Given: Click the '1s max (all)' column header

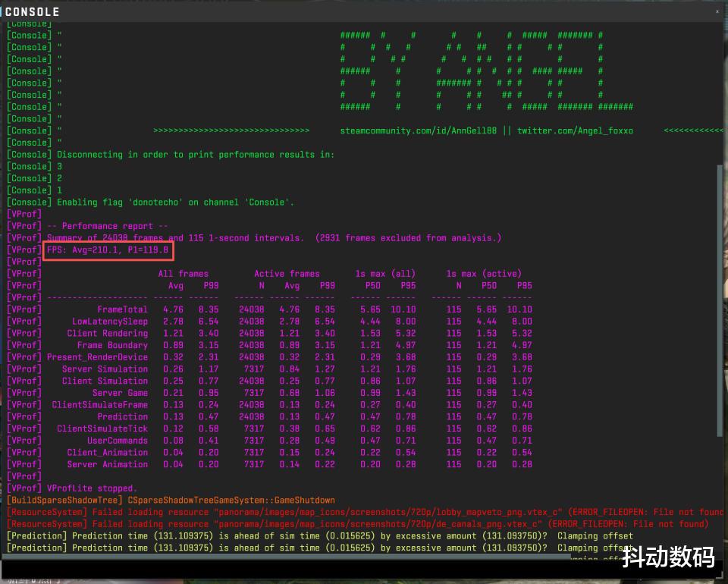Looking at the screenshot, I should coord(385,274).
